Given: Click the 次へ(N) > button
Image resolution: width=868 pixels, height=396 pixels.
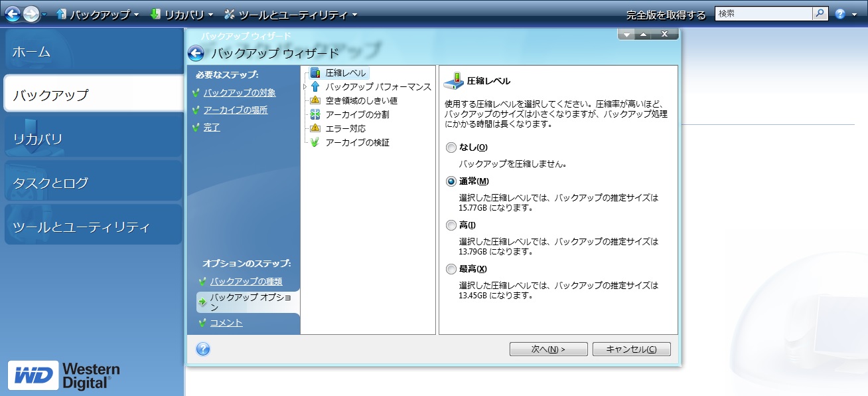Looking at the screenshot, I should pos(548,349).
